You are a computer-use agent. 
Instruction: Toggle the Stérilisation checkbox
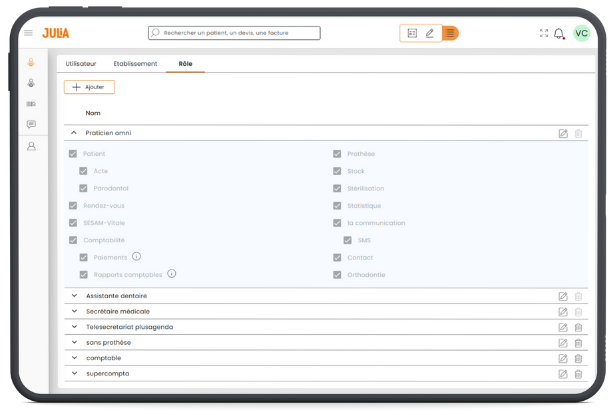point(338,188)
